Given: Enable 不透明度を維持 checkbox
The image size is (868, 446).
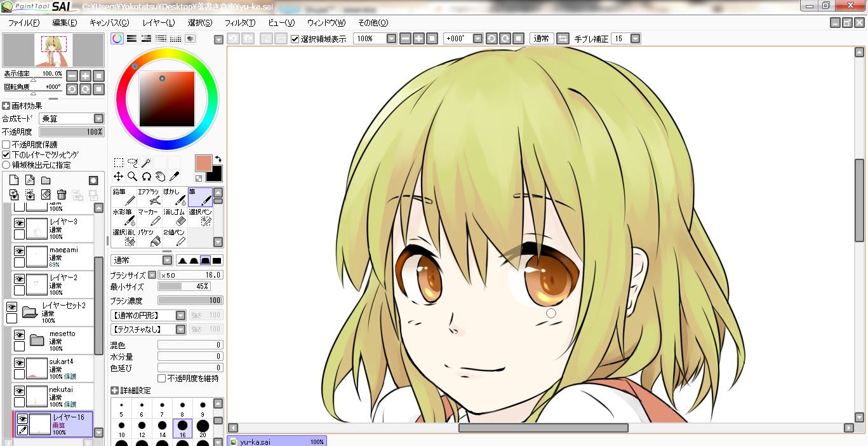Looking at the screenshot, I should pyautogui.click(x=161, y=378).
